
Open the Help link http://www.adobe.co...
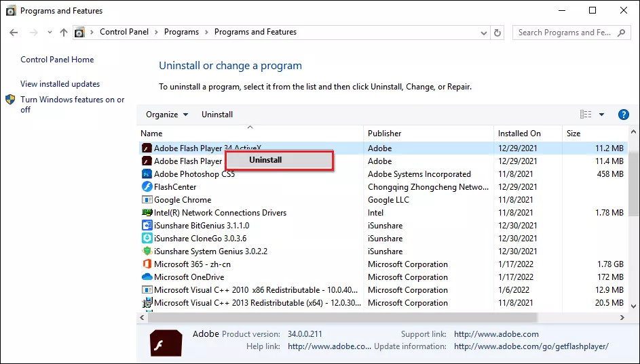329,346
